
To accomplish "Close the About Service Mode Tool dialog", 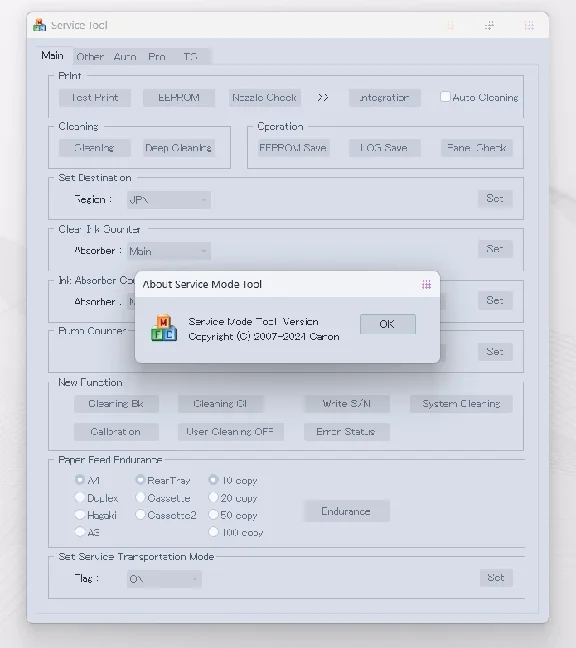I will coord(426,285).
